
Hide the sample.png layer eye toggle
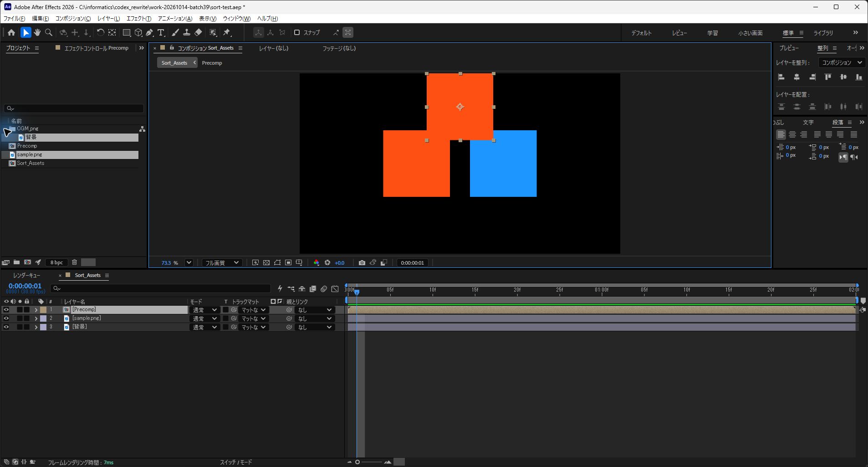pyautogui.click(x=6, y=318)
